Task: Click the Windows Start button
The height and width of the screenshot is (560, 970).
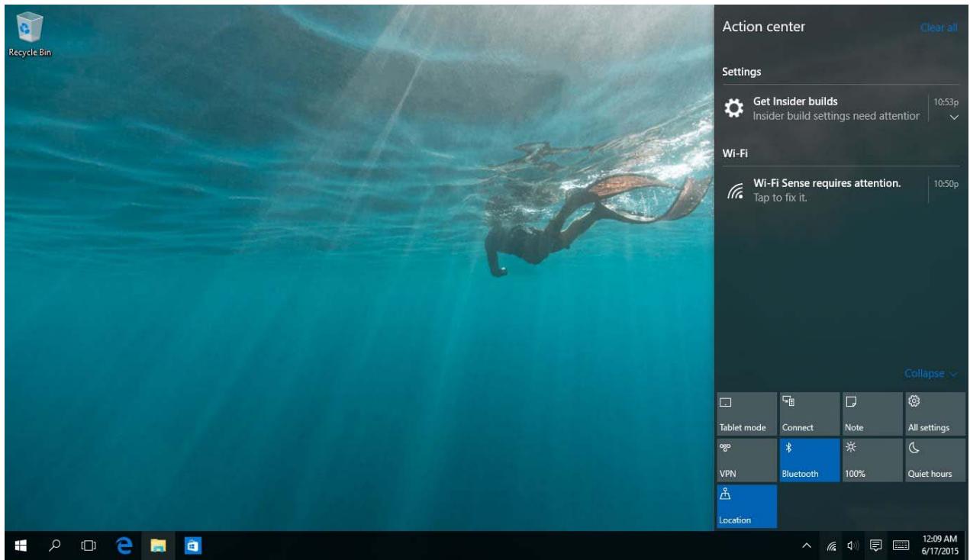Action: click(21, 546)
